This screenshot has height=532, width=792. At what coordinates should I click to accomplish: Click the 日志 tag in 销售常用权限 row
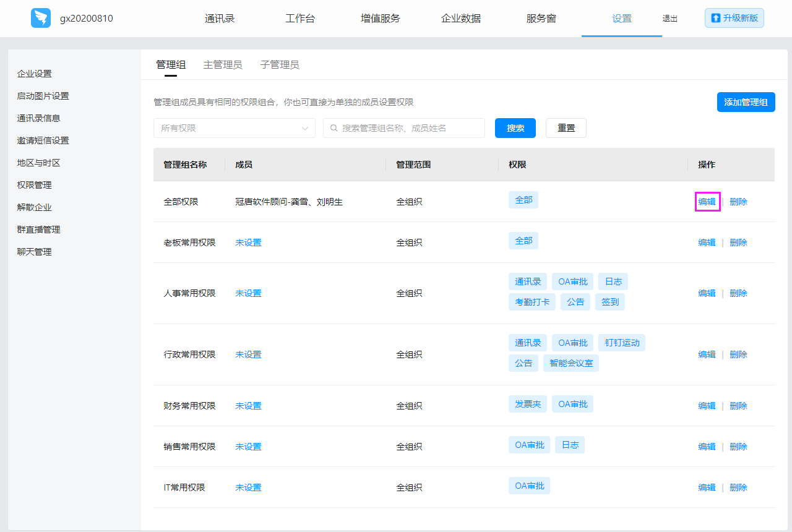point(570,445)
